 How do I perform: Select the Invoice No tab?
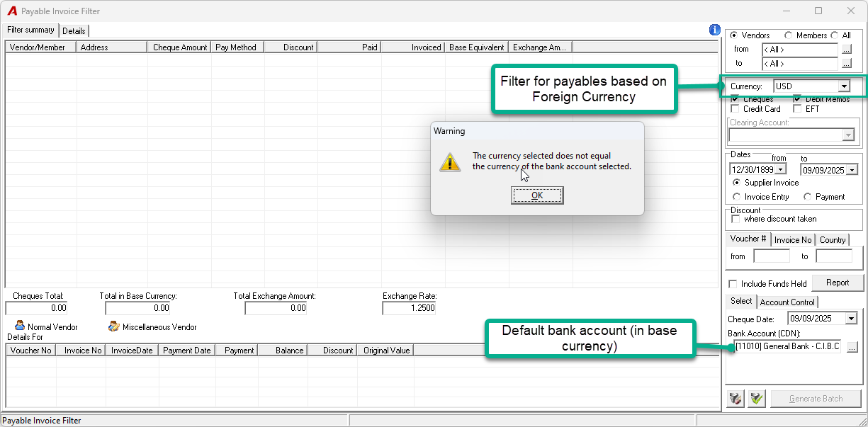coord(793,240)
